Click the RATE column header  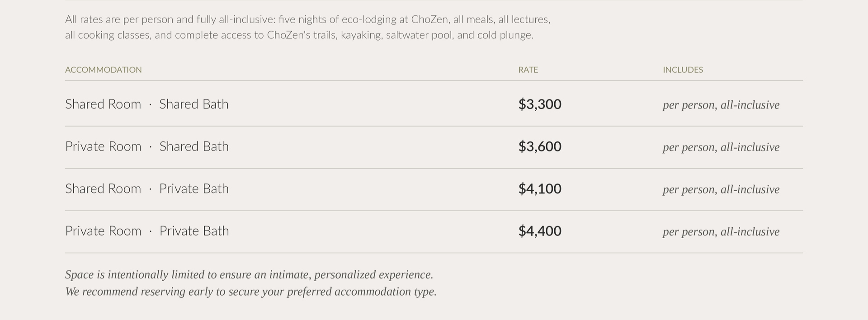528,70
